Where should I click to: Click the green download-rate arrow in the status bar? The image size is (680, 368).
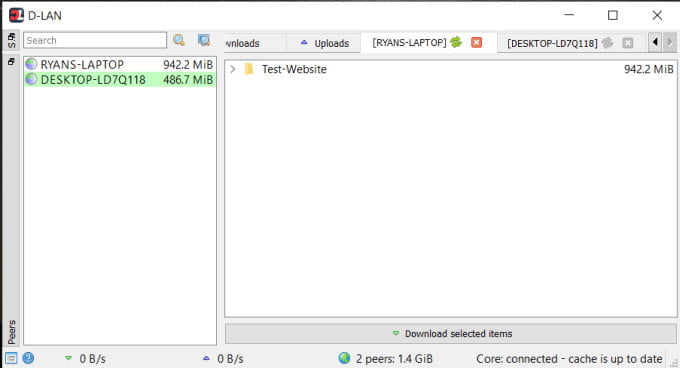(x=69, y=358)
